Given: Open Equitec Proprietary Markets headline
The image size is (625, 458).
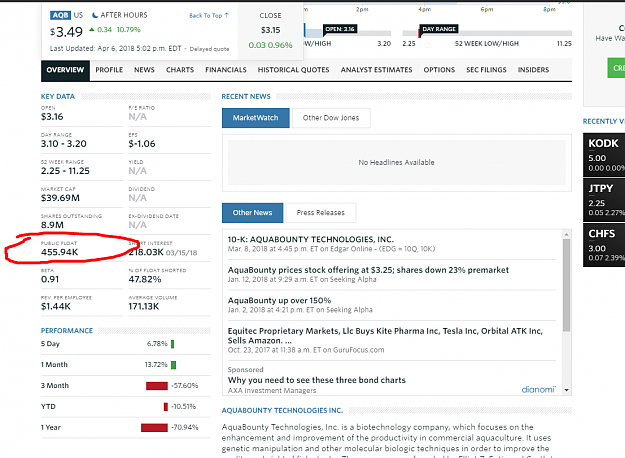Looking at the screenshot, I should coord(385,336).
